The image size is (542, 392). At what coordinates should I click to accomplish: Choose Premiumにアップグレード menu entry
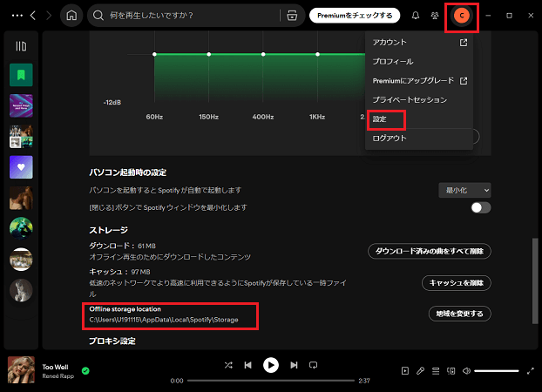point(419,81)
